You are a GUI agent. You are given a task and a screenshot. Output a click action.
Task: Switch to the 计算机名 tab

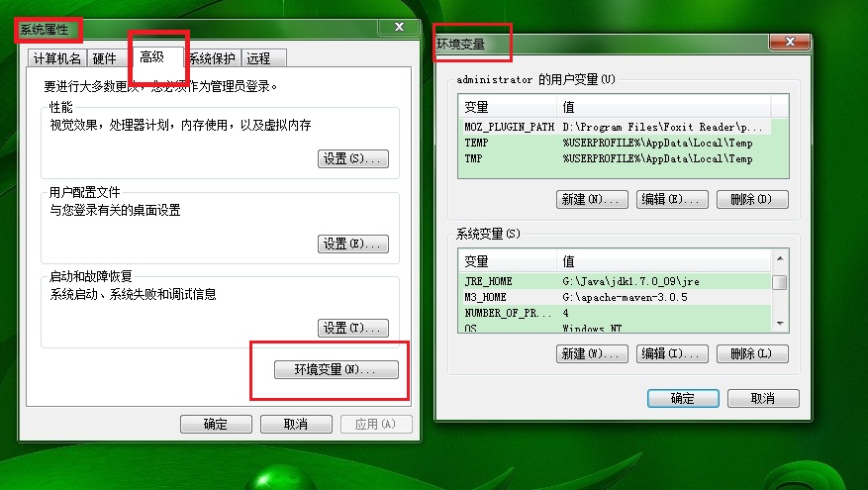coord(56,58)
